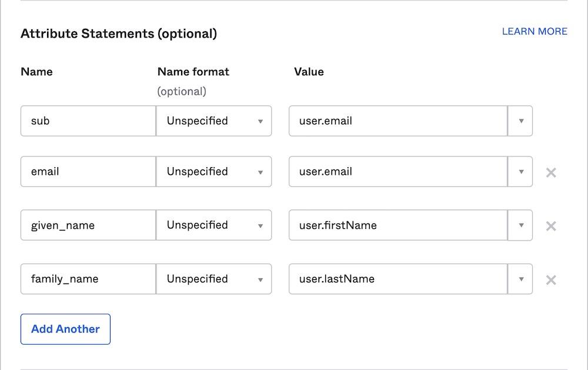
Task: Select the family_name Name input field
Action: [87, 279]
